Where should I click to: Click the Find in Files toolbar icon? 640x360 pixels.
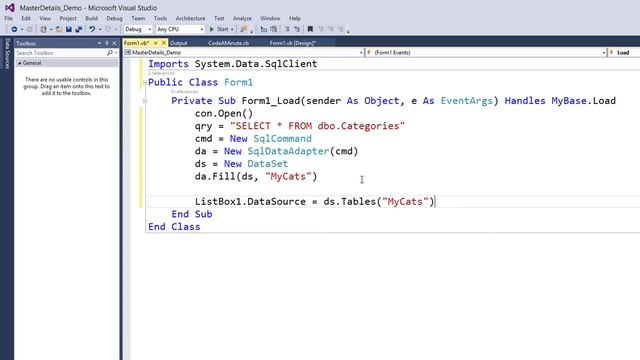click(244, 29)
